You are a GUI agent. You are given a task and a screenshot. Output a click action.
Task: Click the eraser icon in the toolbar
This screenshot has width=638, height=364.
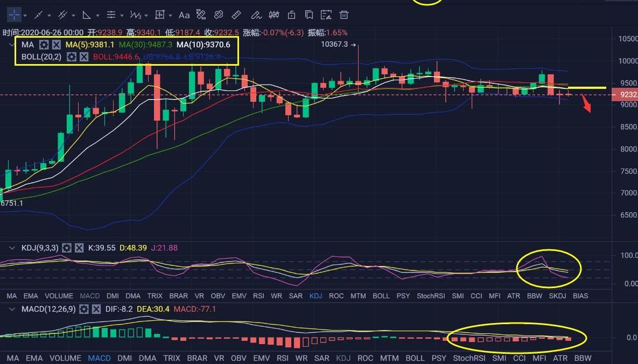click(219, 15)
